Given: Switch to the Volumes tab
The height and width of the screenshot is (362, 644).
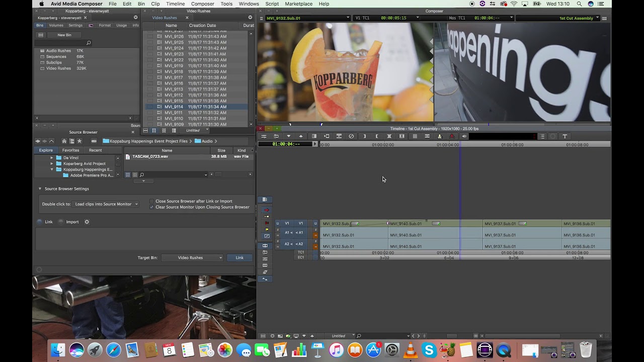Looking at the screenshot, I should (56, 25).
